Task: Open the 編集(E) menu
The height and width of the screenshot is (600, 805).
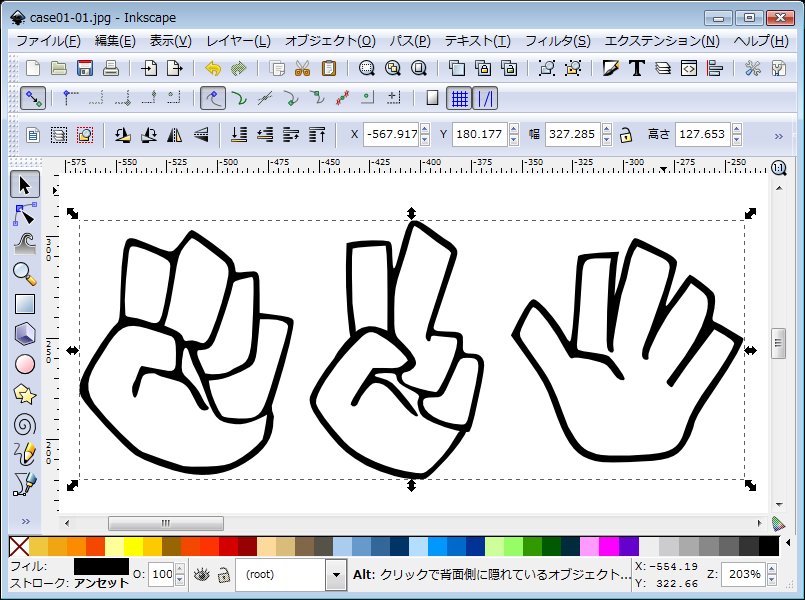Action: click(x=115, y=41)
